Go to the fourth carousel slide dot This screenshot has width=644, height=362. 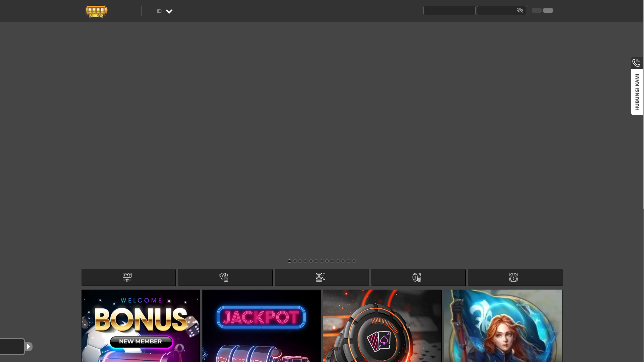coord(306,261)
